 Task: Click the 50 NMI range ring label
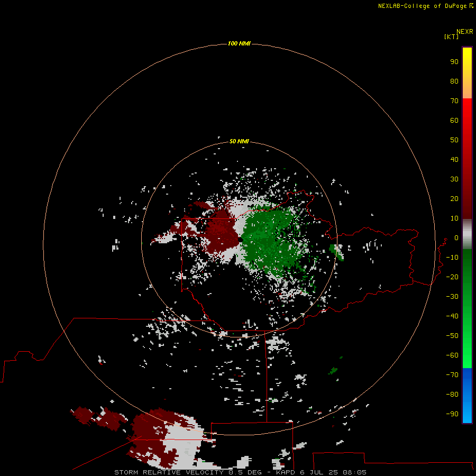[x=239, y=141]
